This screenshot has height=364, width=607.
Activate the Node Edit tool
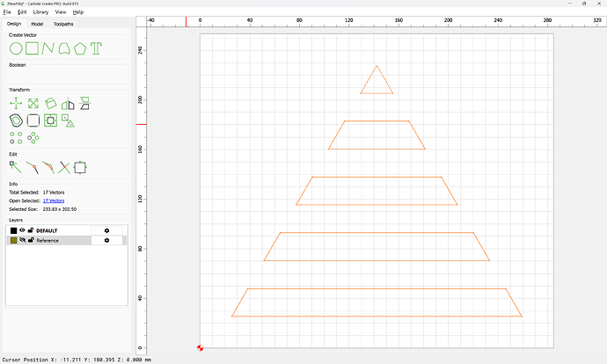(16, 168)
